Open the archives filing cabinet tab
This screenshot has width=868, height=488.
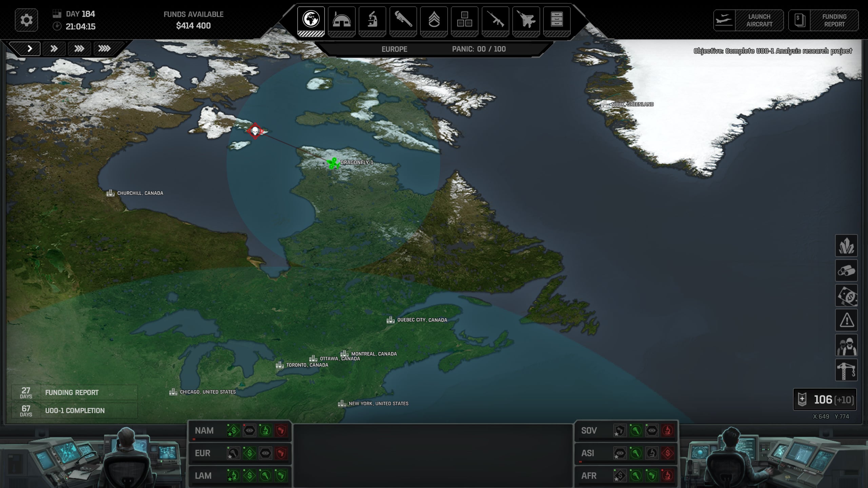[x=557, y=20]
